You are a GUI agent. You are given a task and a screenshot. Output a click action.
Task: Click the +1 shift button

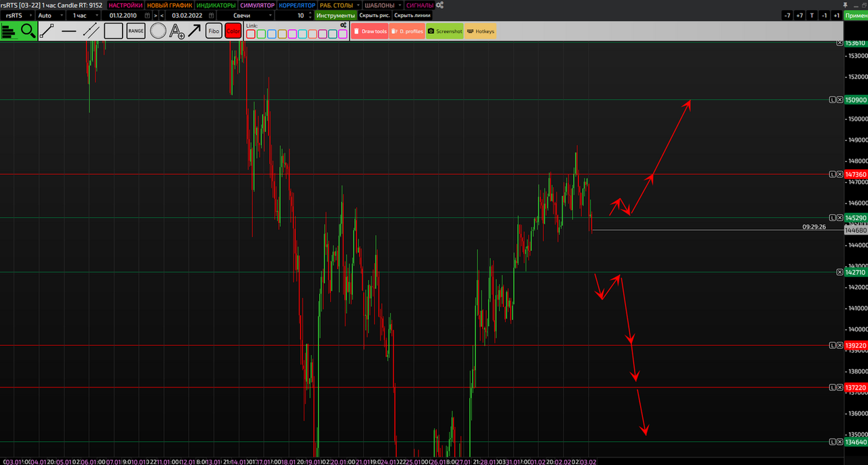click(836, 15)
